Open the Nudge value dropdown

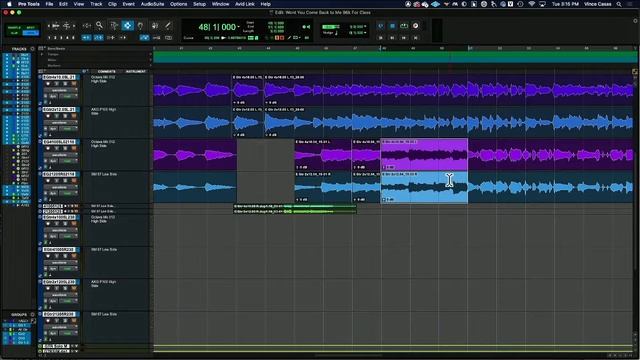365,33
